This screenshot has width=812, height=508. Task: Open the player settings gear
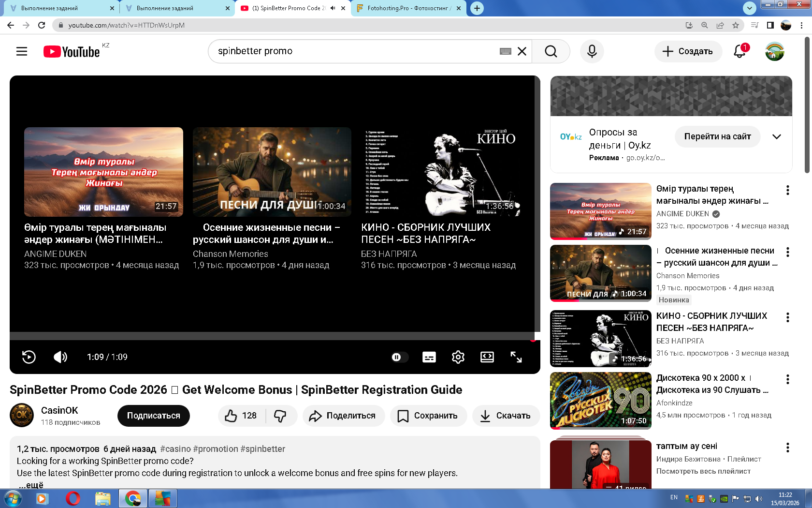458,357
